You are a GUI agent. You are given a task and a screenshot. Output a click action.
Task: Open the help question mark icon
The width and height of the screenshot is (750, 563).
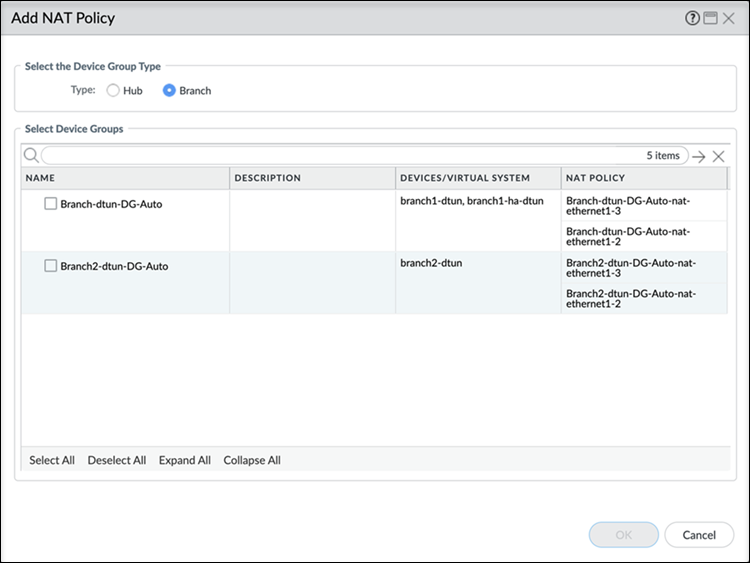click(692, 18)
